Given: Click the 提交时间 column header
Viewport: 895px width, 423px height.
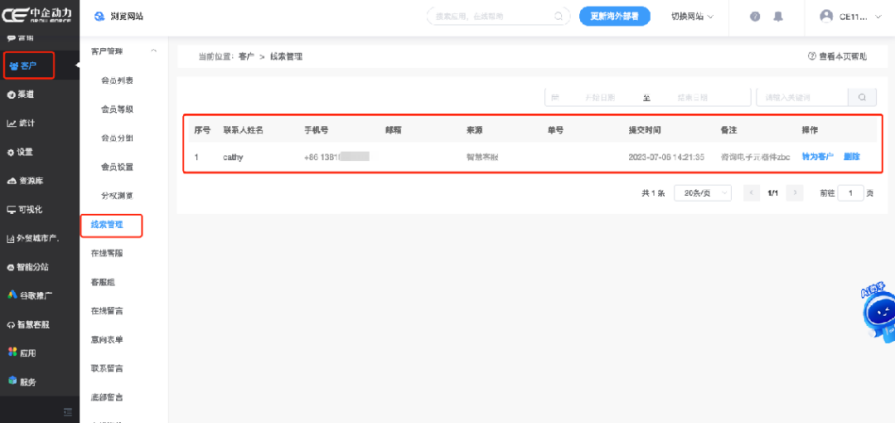Looking at the screenshot, I should click(644, 130).
